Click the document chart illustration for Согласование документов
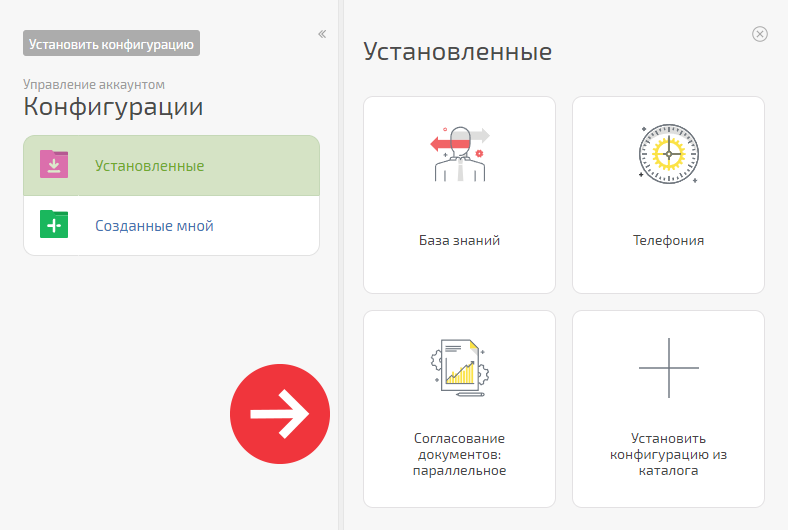Image resolution: width=788 pixels, height=530 pixels. point(460,367)
